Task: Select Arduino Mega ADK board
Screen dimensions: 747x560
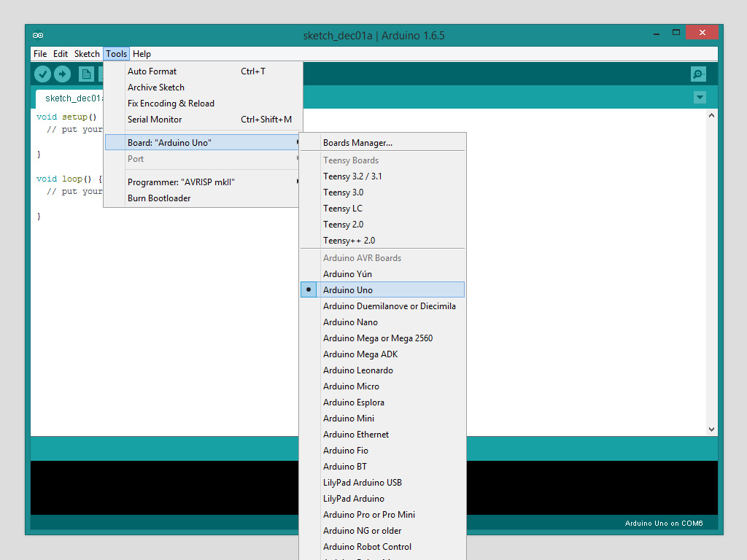Action: click(x=382, y=354)
